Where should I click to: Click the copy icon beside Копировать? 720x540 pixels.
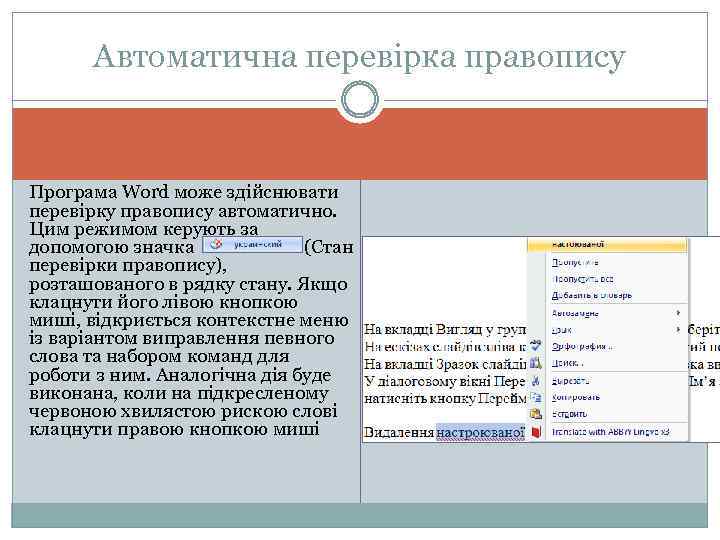535,397
